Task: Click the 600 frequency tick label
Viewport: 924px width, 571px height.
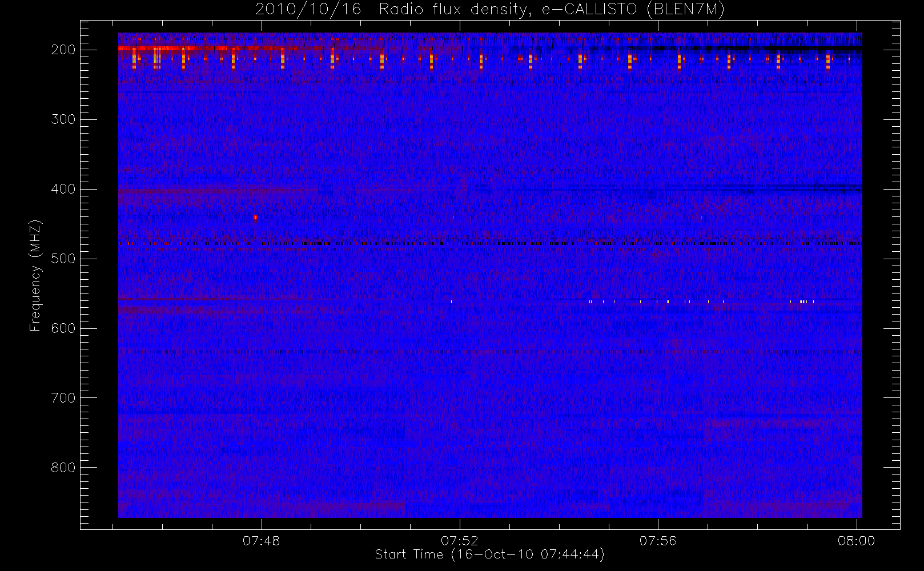Action: click(63, 328)
